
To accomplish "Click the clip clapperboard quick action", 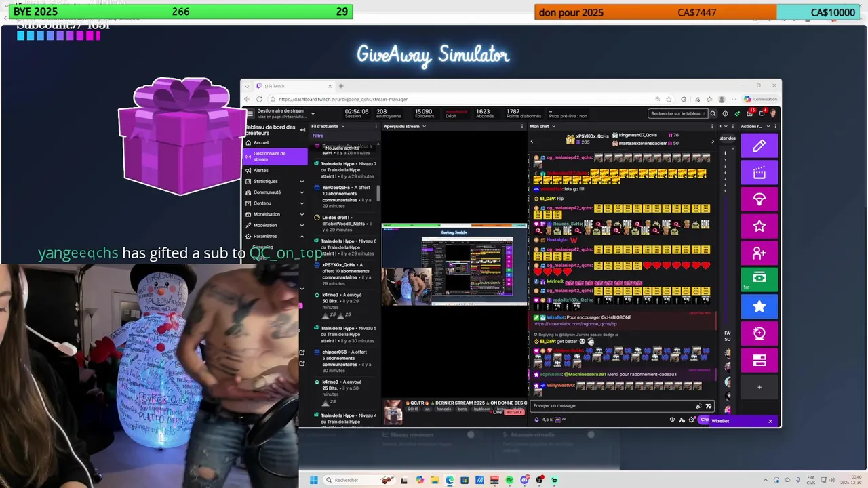I will click(x=759, y=173).
